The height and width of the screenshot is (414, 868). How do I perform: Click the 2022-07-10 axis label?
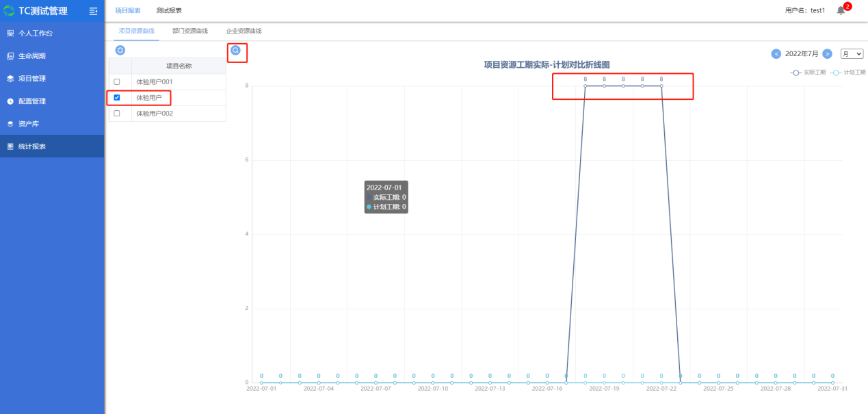(x=432, y=389)
